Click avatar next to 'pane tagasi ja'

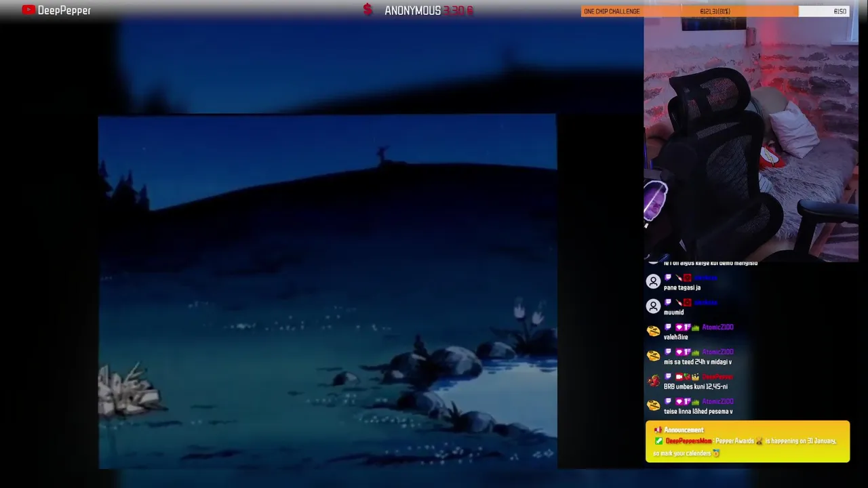(653, 282)
